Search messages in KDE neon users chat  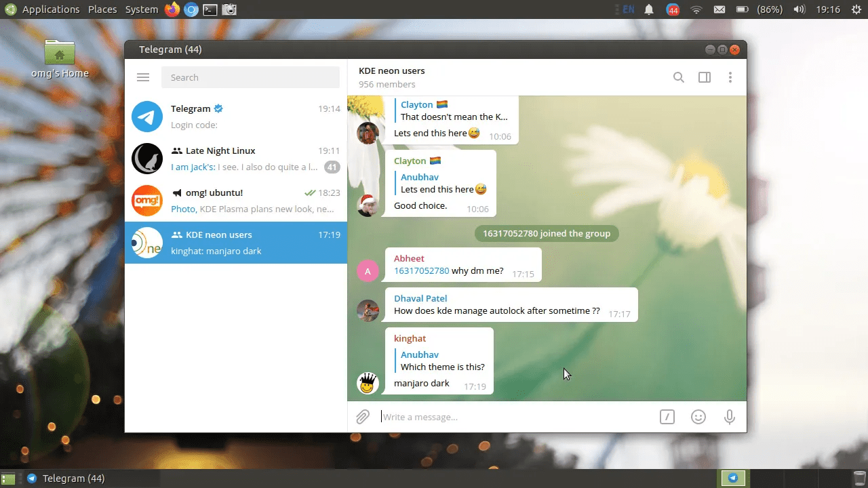678,77
